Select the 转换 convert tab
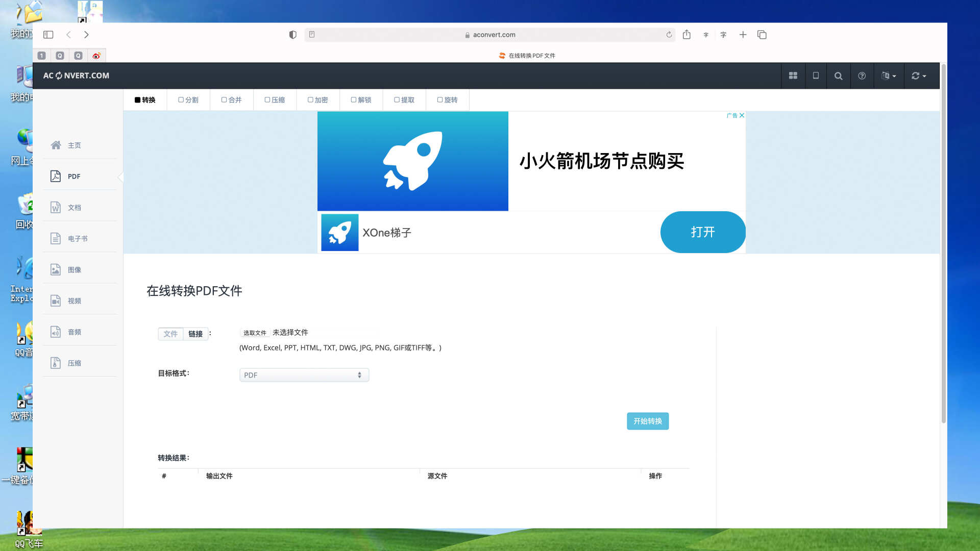The height and width of the screenshot is (551, 980). [x=145, y=100]
